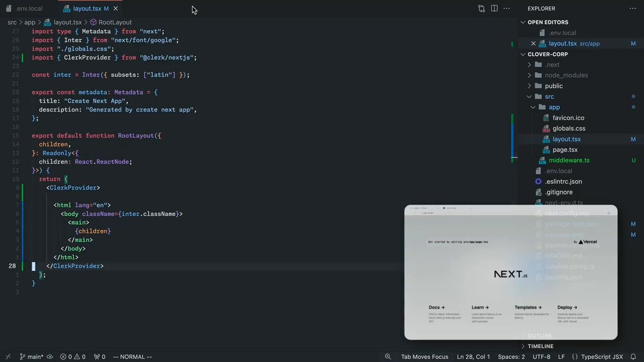This screenshot has height=362, width=644.
Task: Open favicon.ico in the file tree
Action: 568,118
